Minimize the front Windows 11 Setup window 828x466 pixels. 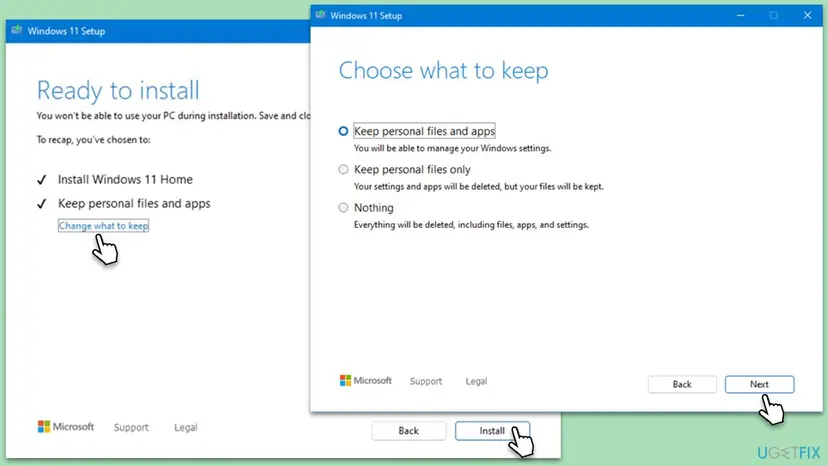click(740, 15)
